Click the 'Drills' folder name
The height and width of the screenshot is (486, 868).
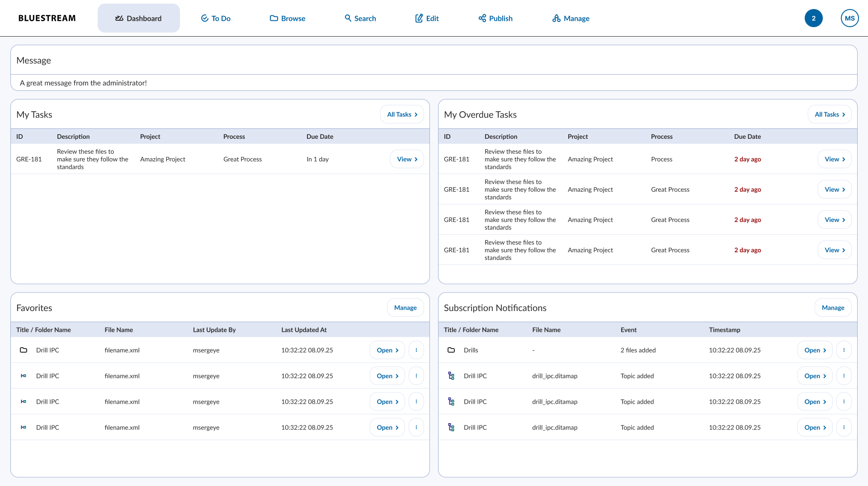pyautogui.click(x=471, y=350)
